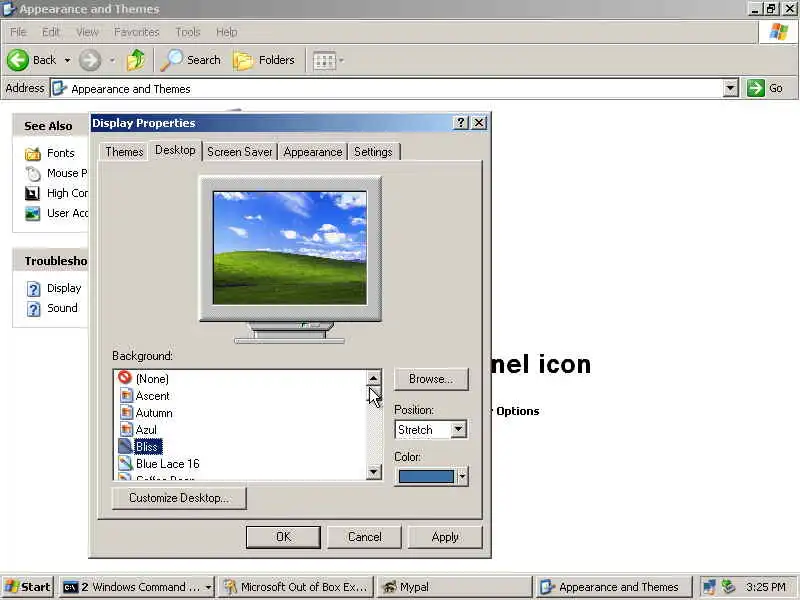Click the taskbar clock 3:25 PM
Viewport: 800px width, 600px height.
coord(765,587)
